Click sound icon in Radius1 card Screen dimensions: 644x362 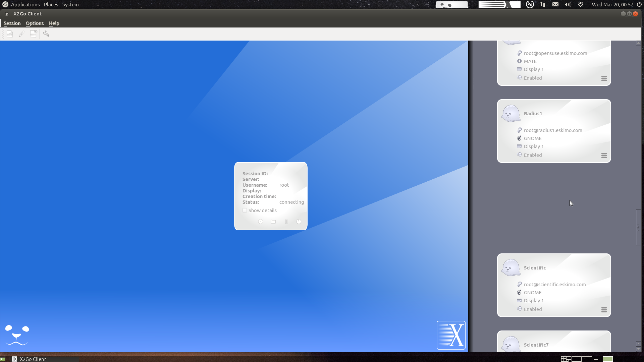519,155
